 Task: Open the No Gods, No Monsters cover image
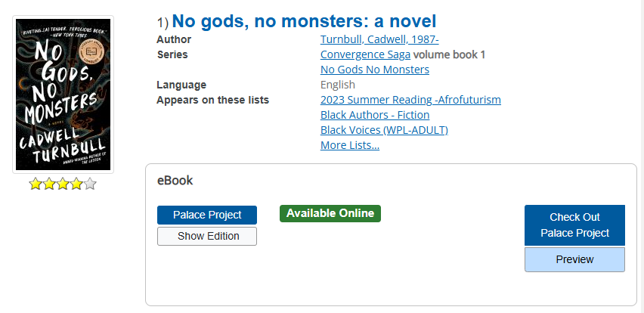point(63,95)
